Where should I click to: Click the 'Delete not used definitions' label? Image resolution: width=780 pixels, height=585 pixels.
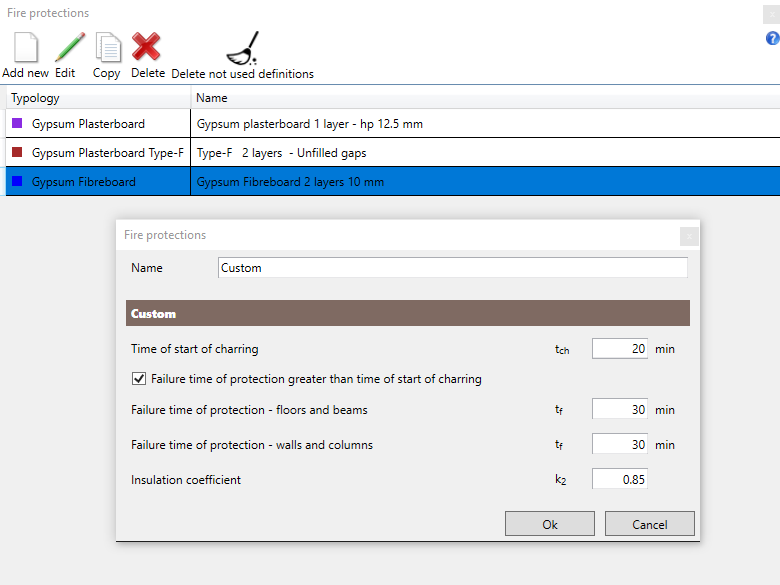[242, 74]
